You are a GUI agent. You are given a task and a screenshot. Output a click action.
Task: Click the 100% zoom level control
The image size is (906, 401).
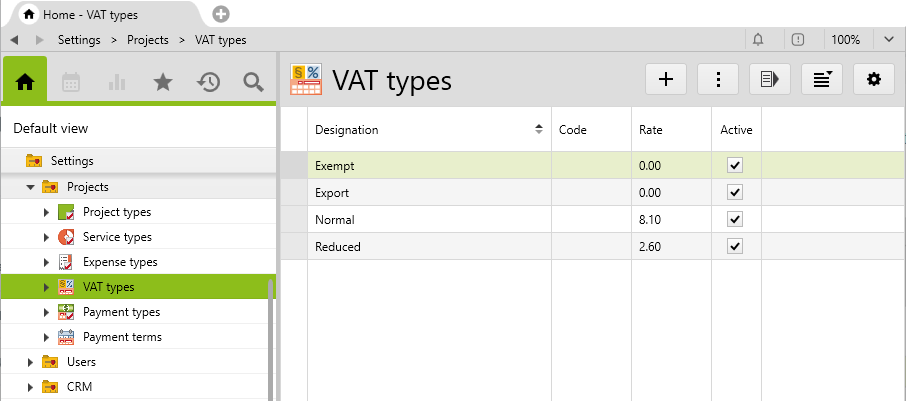[845, 40]
